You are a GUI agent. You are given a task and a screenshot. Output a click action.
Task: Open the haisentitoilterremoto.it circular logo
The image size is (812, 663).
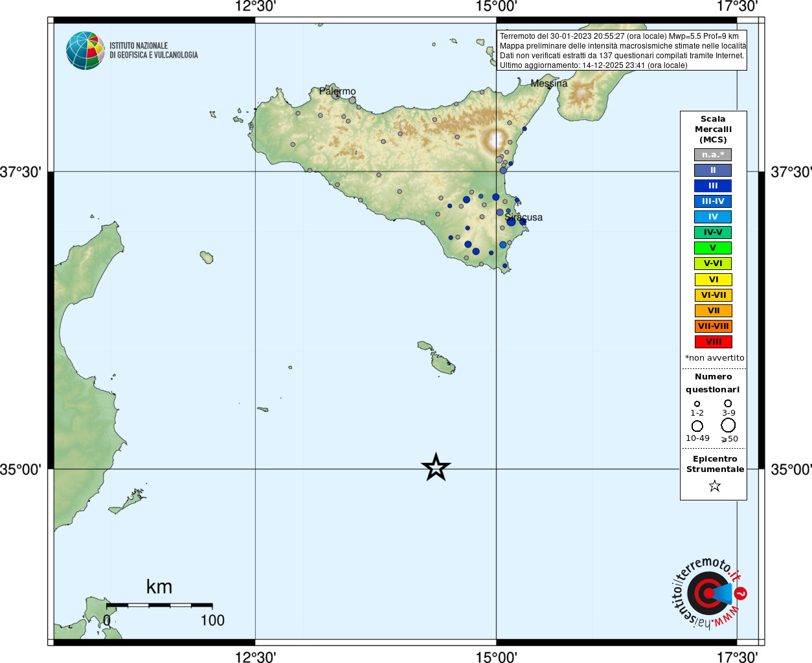pyautogui.click(x=708, y=593)
